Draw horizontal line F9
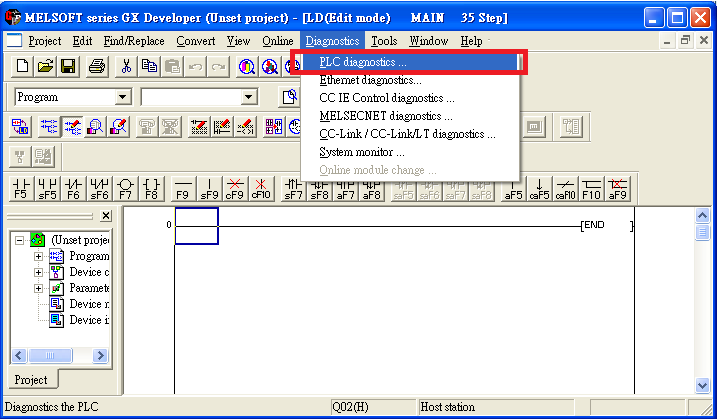Screen dimensions: 717x419 [183, 189]
